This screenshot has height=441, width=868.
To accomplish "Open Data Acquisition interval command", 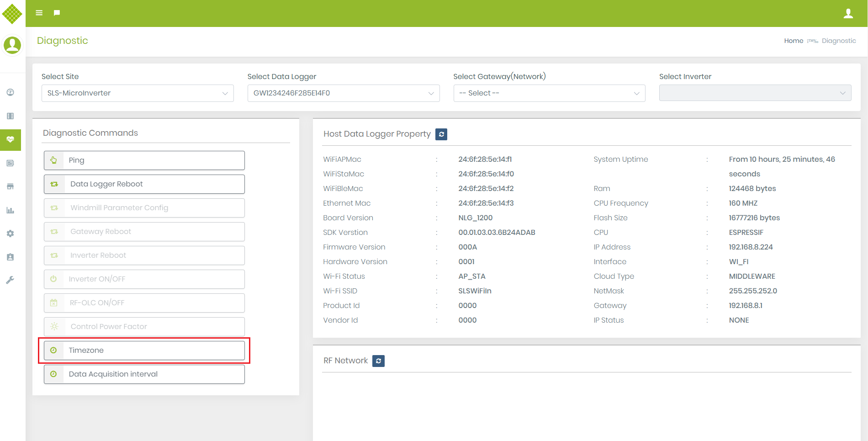I will 144,374.
